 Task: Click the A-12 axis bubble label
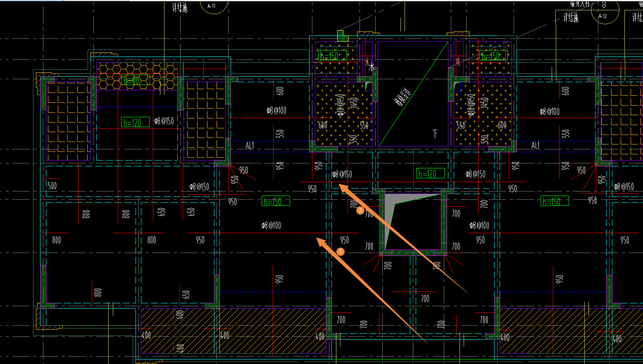(x=603, y=17)
